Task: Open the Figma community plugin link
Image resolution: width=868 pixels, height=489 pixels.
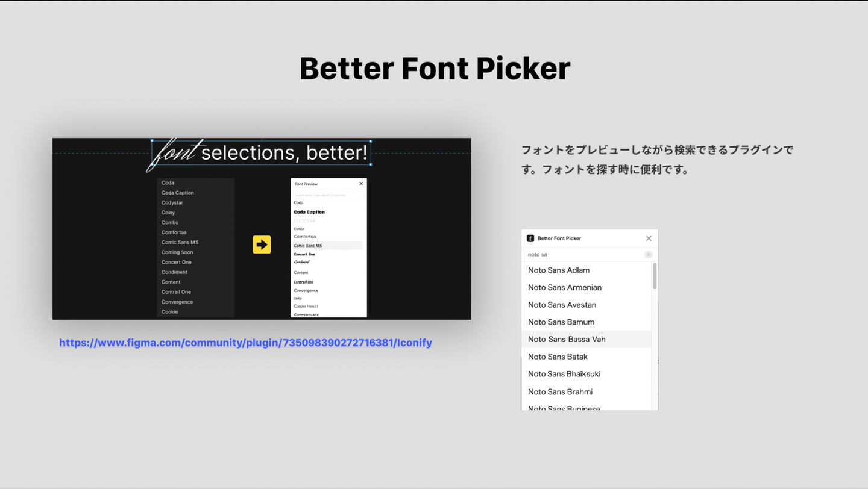Action: pos(245,343)
